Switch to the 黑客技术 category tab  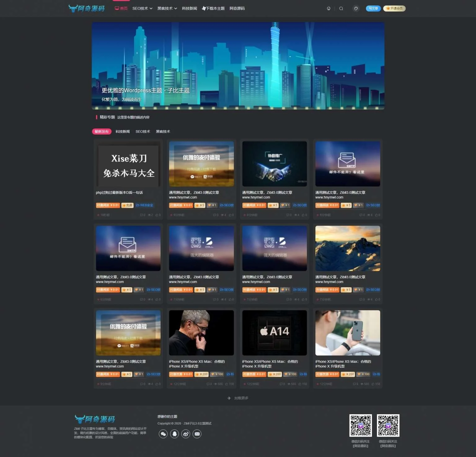(163, 132)
